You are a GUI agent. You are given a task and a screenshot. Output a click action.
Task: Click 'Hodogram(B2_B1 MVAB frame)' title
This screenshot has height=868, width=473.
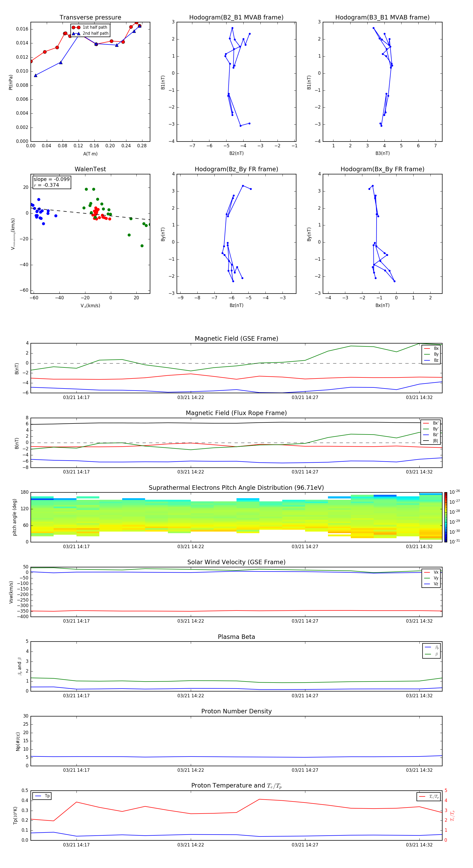coord(236,18)
